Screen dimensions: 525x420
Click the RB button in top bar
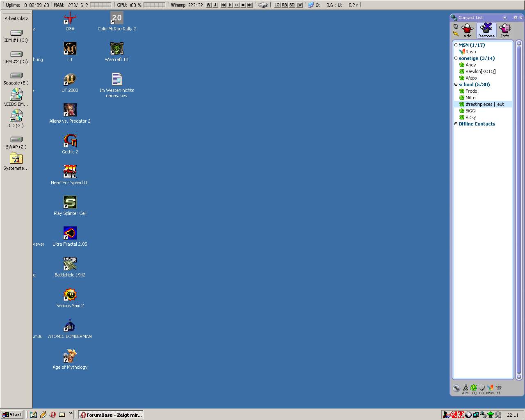point(285,5)
